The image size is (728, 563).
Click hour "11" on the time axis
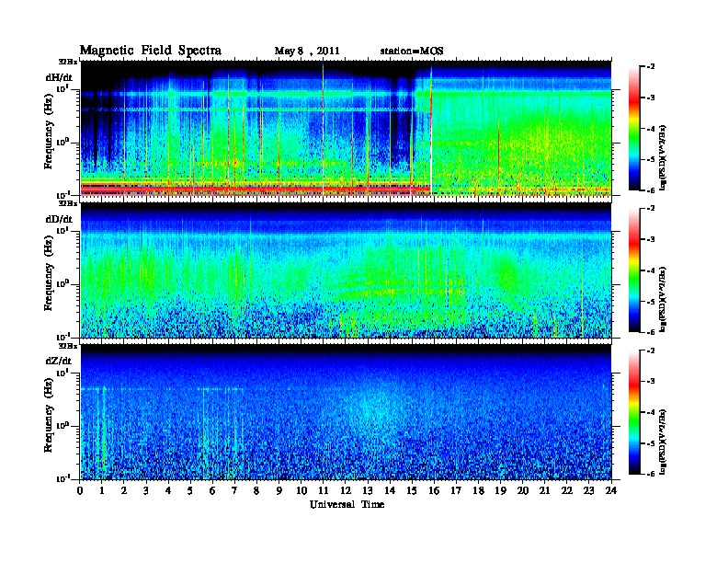324,491
